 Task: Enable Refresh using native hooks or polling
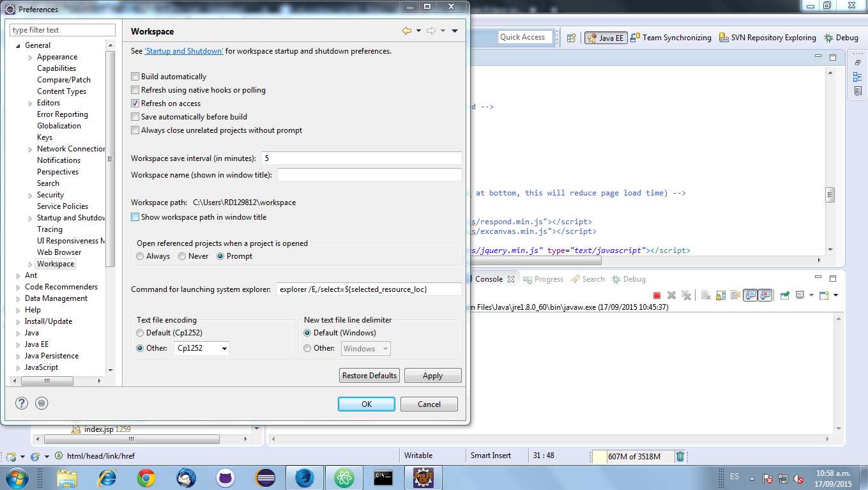pyautogui.click(x=135, y=90)
